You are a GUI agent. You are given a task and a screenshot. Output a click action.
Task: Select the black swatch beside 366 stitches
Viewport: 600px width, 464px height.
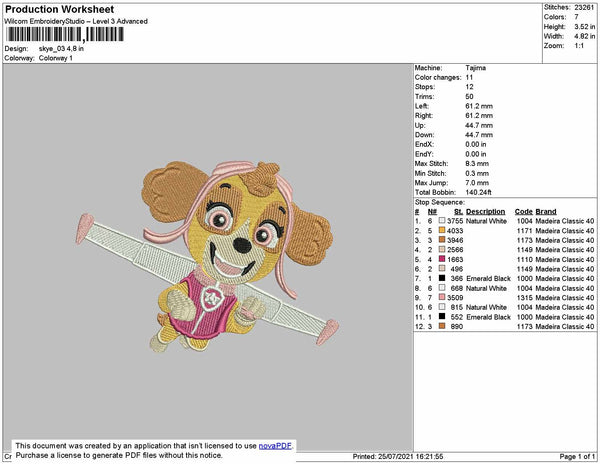442,278
